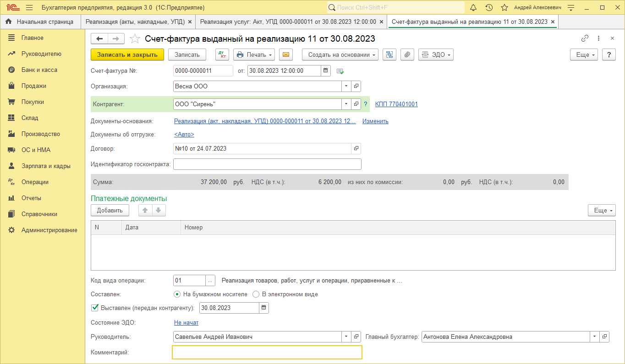Open Главный бухгалтер card icon
Viewport: 625px width, 364px height.
coord(604,337)
